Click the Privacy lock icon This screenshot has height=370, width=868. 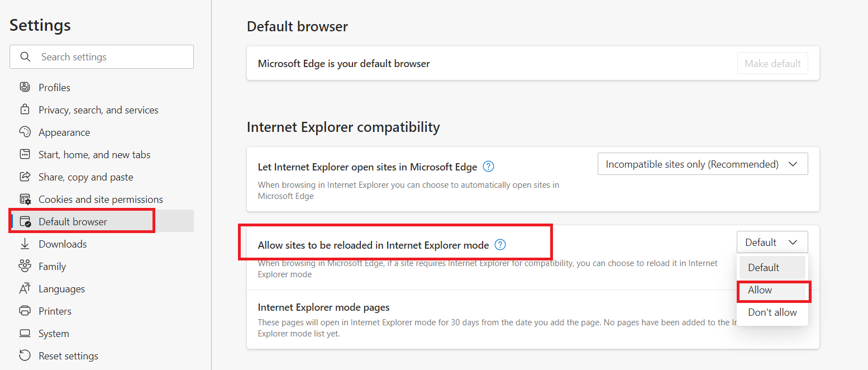click(x=25, y=110)
